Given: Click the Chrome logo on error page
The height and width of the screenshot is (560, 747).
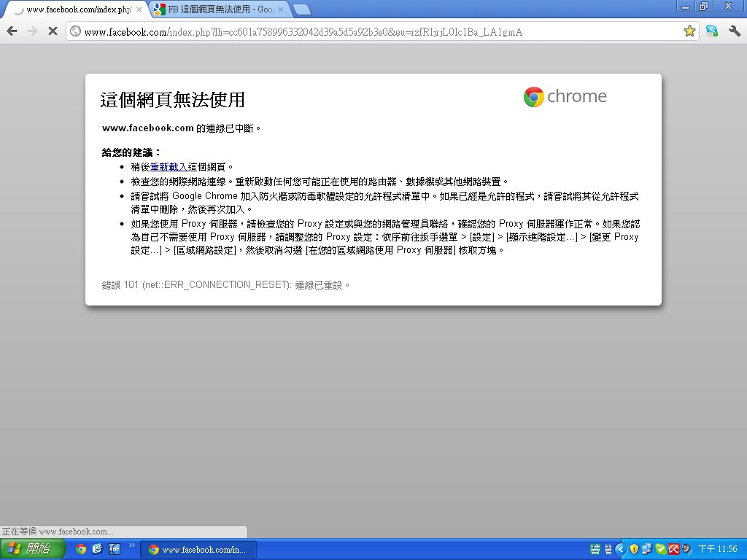Looking at the screenshot, I should (x=565, y=97).
